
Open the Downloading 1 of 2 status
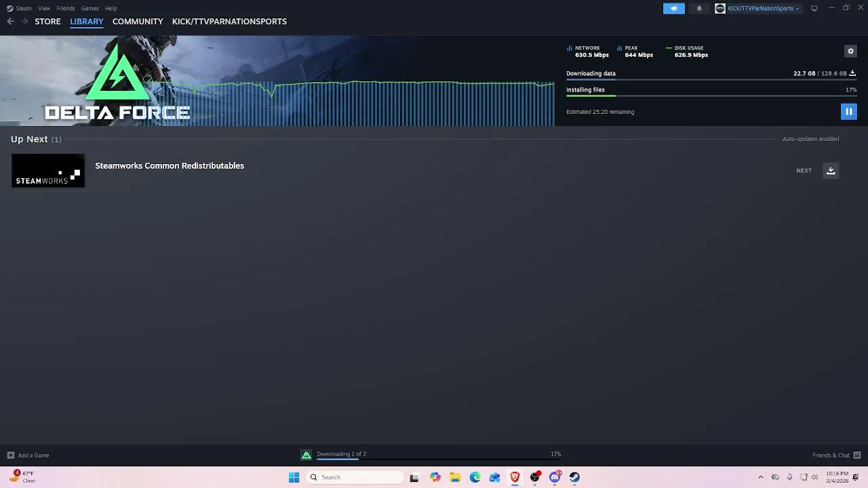tap(341, 454)
